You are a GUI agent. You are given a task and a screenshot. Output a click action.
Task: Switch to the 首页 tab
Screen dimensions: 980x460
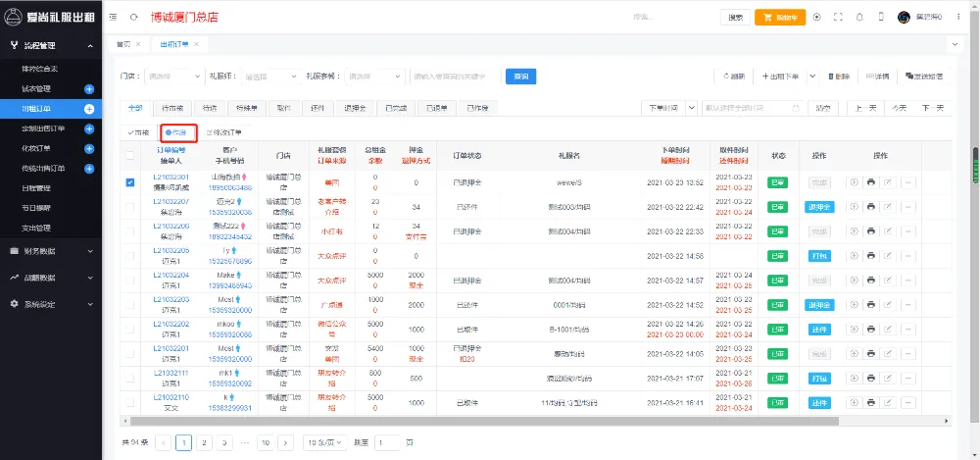(123, 44)
